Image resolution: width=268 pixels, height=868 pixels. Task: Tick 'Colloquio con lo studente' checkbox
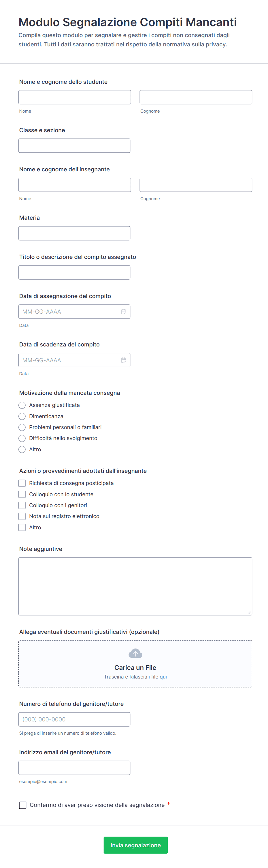tap(22, 494)
